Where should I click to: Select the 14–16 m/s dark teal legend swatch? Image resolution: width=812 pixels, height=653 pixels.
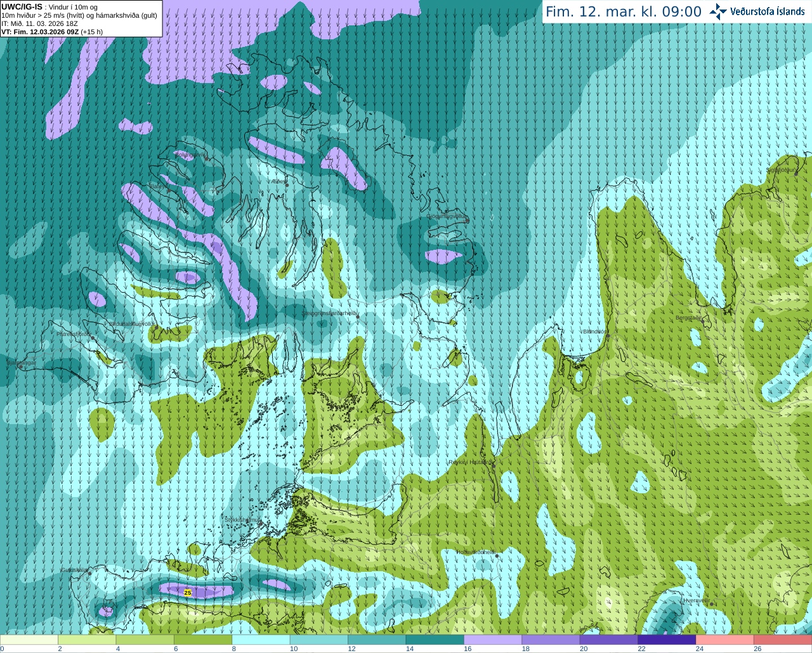(435, 640)
